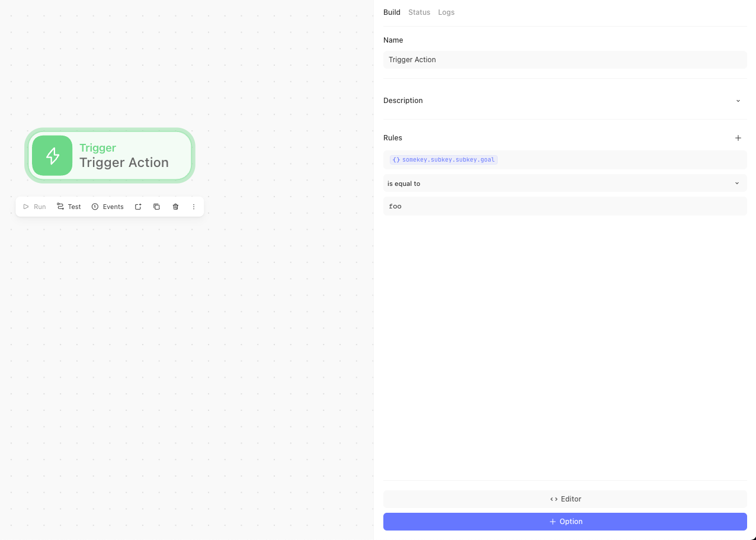Open the 'is equal to' operator dropdown
Screen dimensions: 756x540
(x=565, y=184)
